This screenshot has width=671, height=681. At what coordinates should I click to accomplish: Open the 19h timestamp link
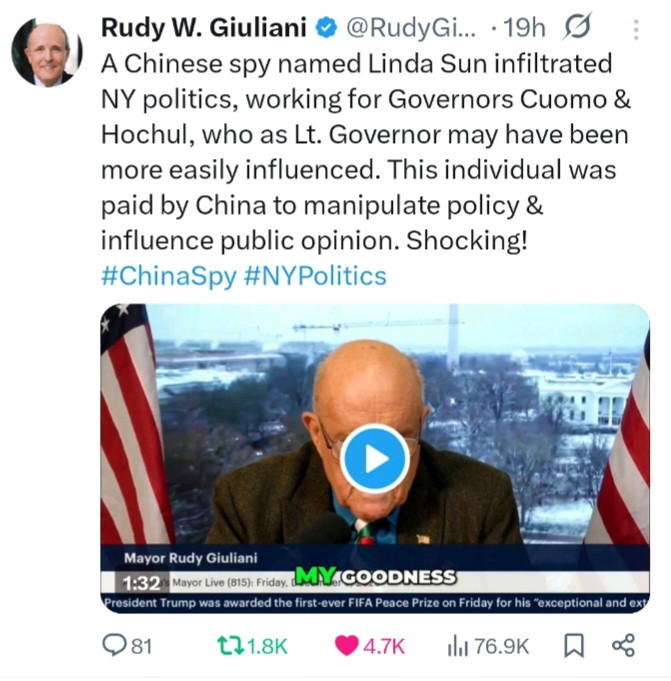tap(524, 28)
